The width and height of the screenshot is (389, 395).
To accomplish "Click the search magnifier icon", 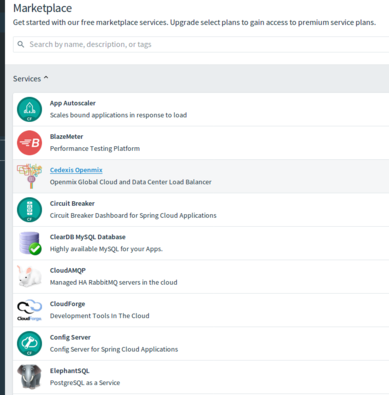I will (x=21, y=44).
